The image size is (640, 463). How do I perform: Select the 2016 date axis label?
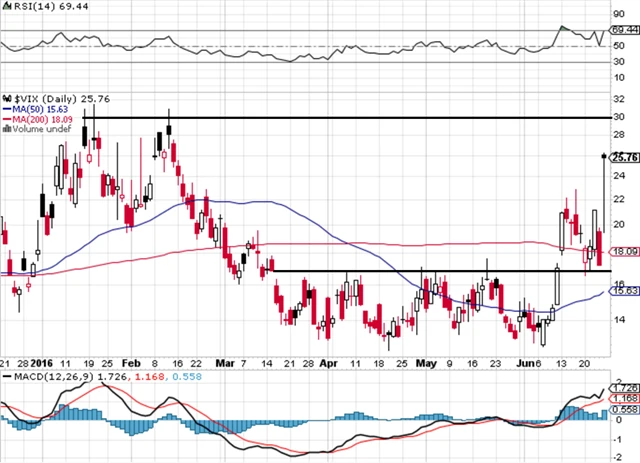(39, 367)
